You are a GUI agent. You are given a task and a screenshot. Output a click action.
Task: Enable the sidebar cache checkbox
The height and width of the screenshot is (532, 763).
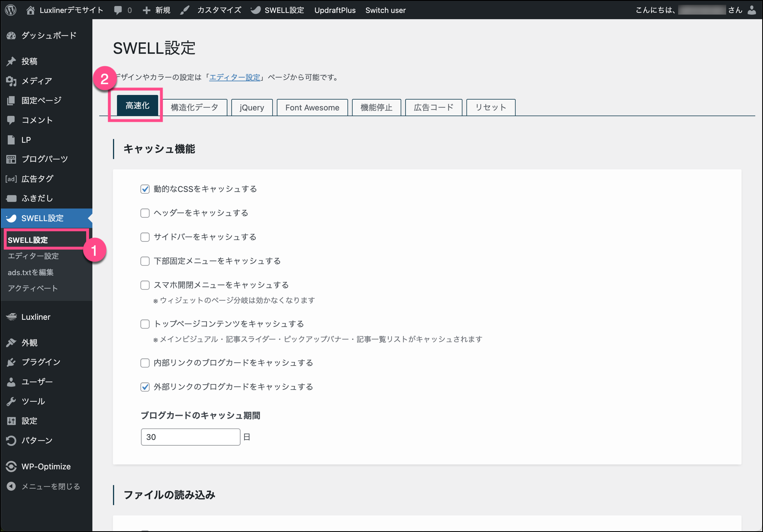[x=145, y=237]
